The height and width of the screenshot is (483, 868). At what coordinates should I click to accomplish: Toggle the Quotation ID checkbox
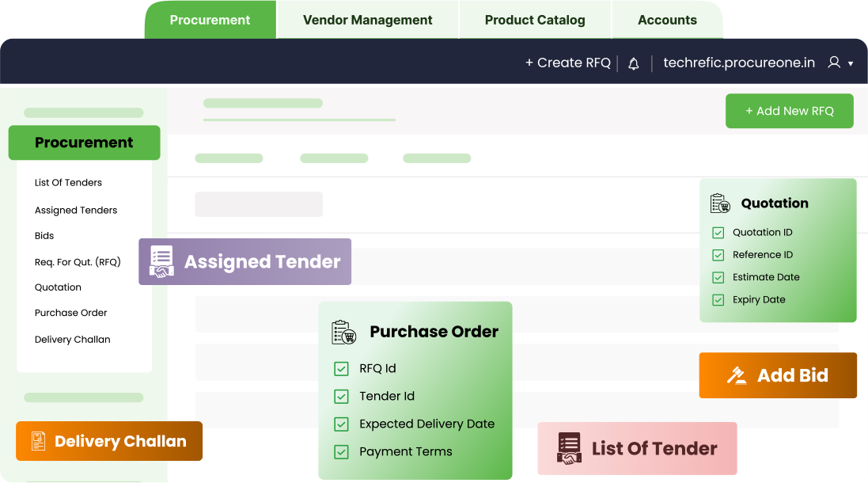pos(718,233)
